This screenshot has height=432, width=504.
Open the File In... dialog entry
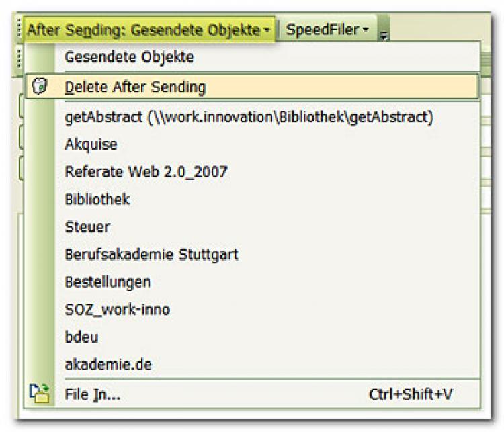click(93, 394)
